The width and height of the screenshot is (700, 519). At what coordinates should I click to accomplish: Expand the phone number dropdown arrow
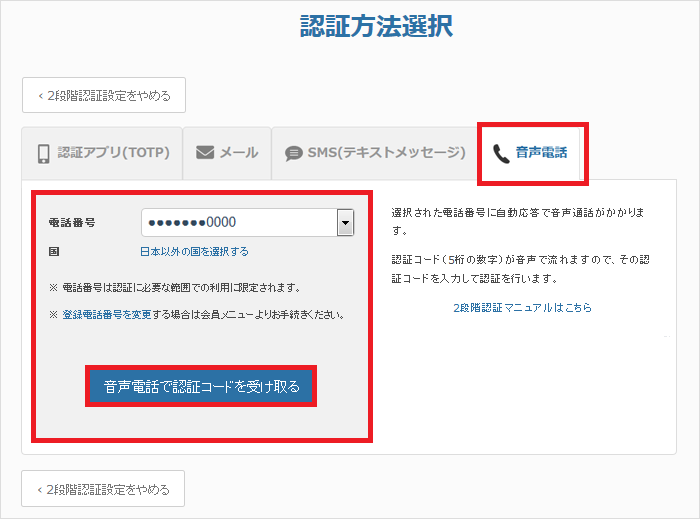click(x=345, y=222)
